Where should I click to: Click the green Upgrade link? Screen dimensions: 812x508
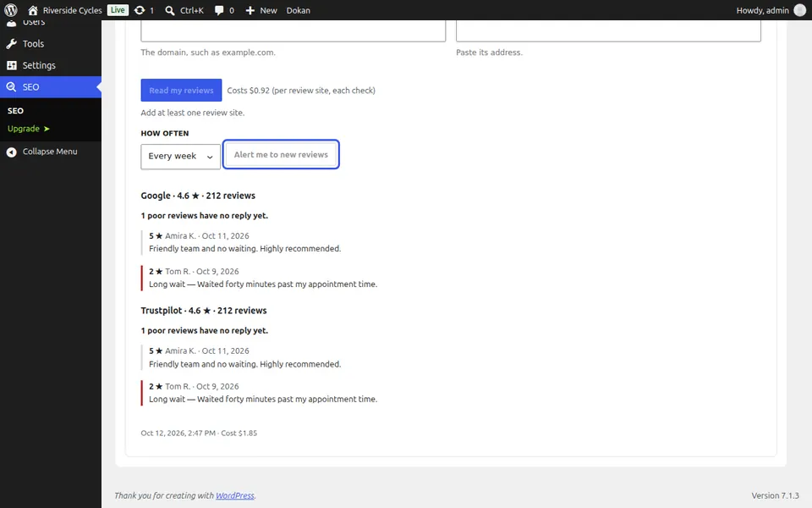29,129
